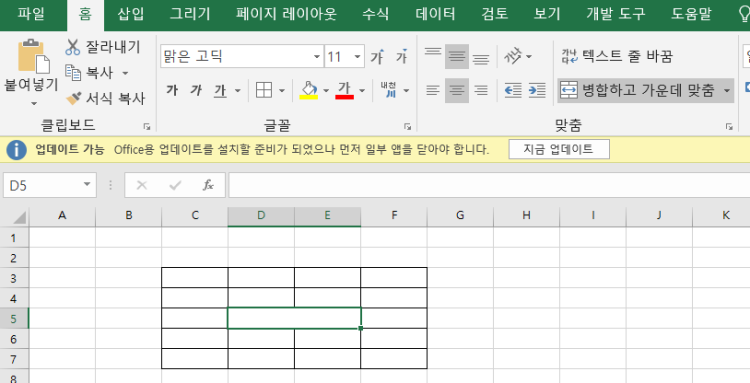
Task: Open merge and center dropdown arrow
Action: pyautogui.click(x=727, y=90)
